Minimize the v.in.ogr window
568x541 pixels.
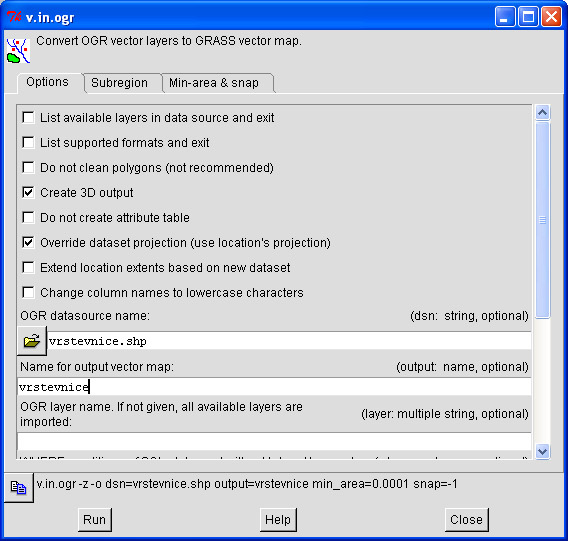coord(505,17)
